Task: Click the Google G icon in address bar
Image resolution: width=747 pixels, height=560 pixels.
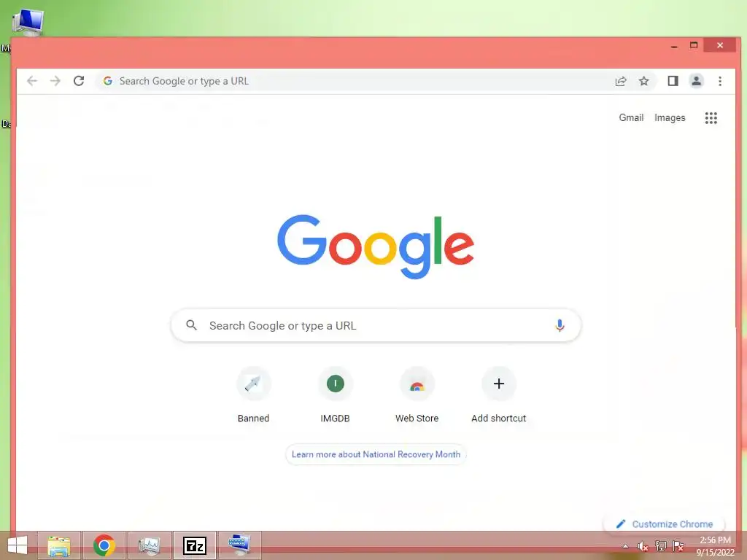Action: point(108,81)
